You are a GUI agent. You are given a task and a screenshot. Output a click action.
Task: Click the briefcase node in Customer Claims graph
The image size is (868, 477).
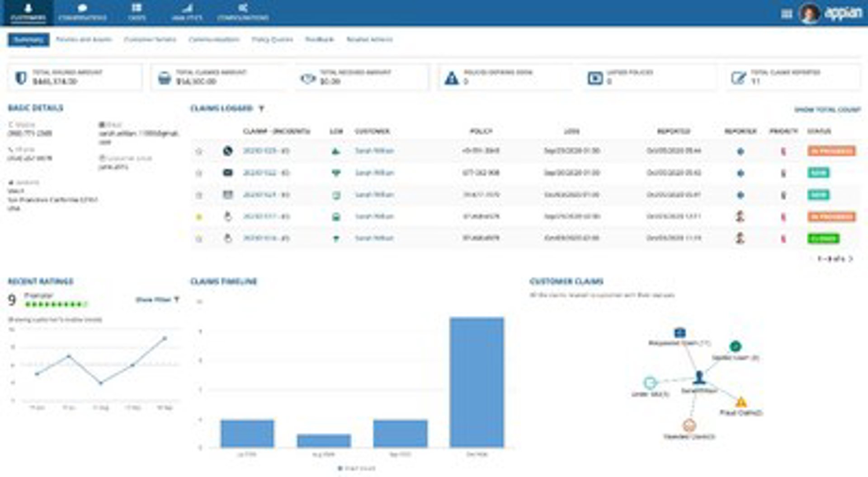(679, 333)
